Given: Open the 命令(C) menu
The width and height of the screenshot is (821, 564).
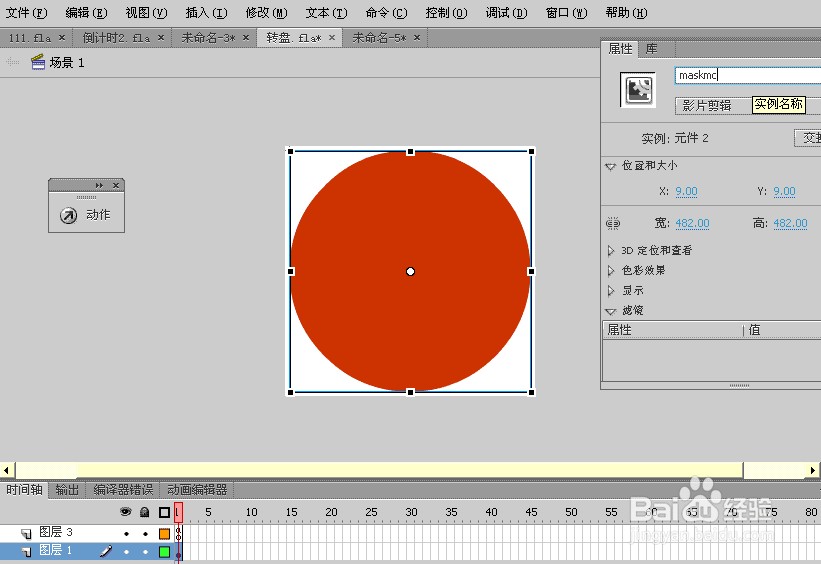Looking at the screenshot, I should click(386, 13).
